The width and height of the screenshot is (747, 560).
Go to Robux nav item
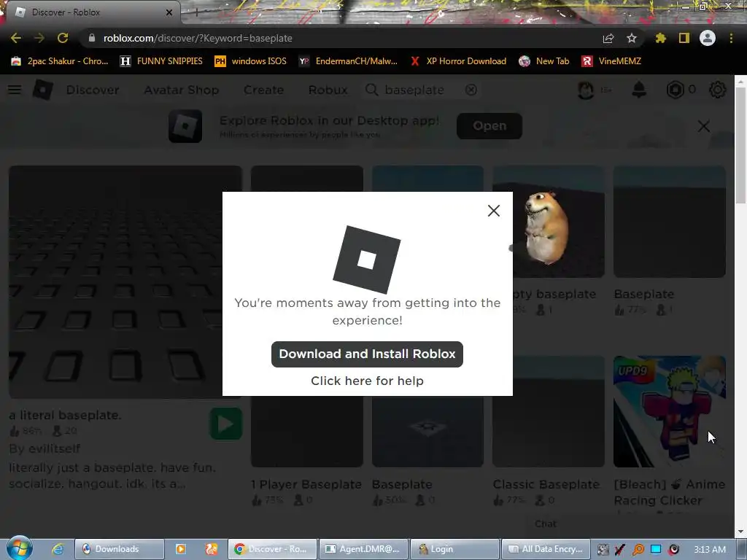click(328, 90)
